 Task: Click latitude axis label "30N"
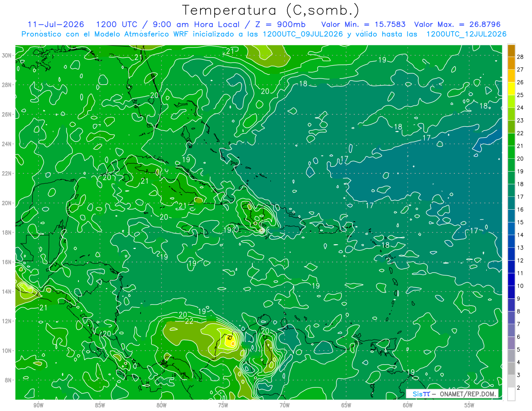point(7,55)
